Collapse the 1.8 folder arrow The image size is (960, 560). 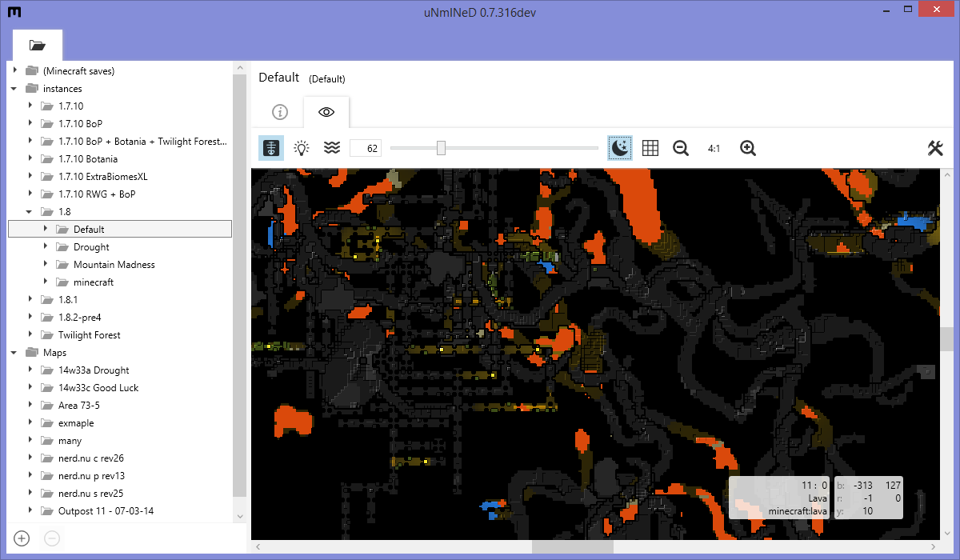tap(30, 211)
